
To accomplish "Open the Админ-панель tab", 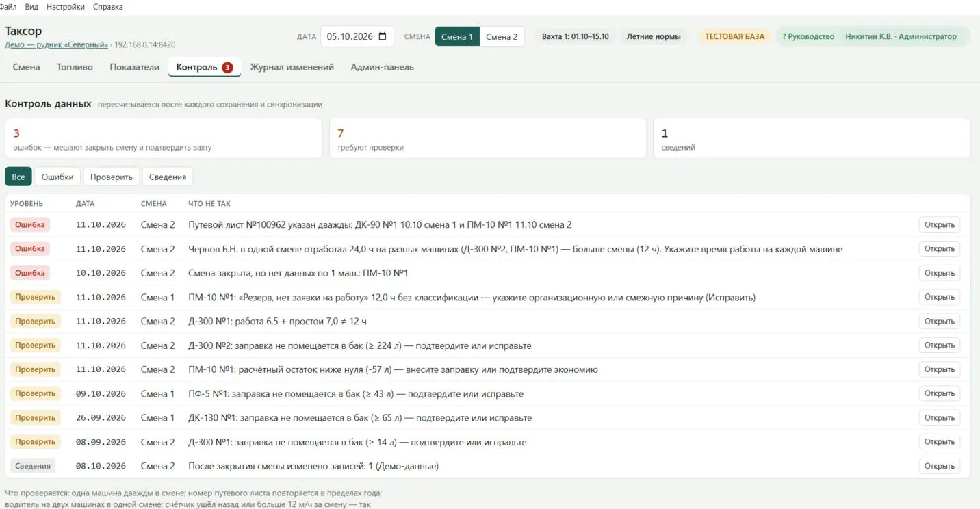I will (383, 67).
